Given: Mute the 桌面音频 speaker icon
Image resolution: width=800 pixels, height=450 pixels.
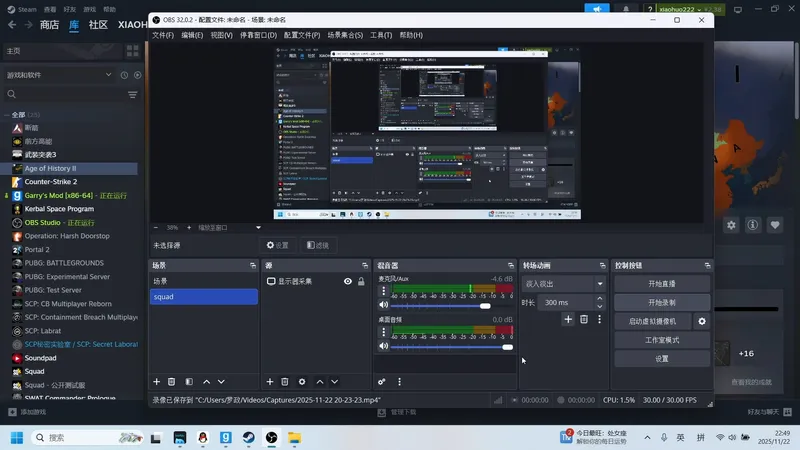Looking at the screenshot, I should click(383, 346).
